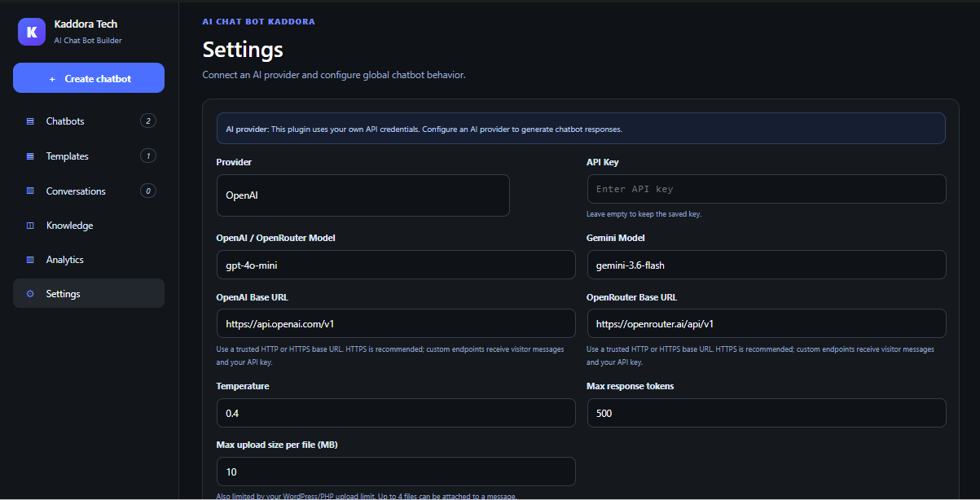This screenshot has width=980, height=500.
Task: Click the Conversations count badge showing 0
Action: click(148, 191)
